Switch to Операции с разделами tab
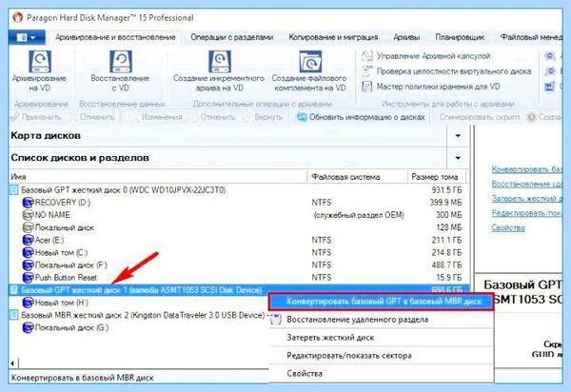Screen dimensions: 571x392 pyautogui.click(x=231, y=37)
